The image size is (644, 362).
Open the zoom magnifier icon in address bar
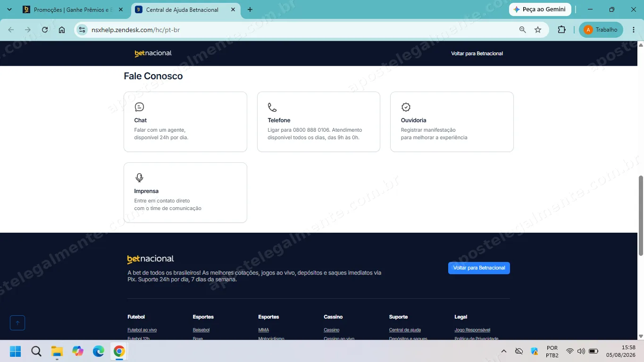pos(522,30)
